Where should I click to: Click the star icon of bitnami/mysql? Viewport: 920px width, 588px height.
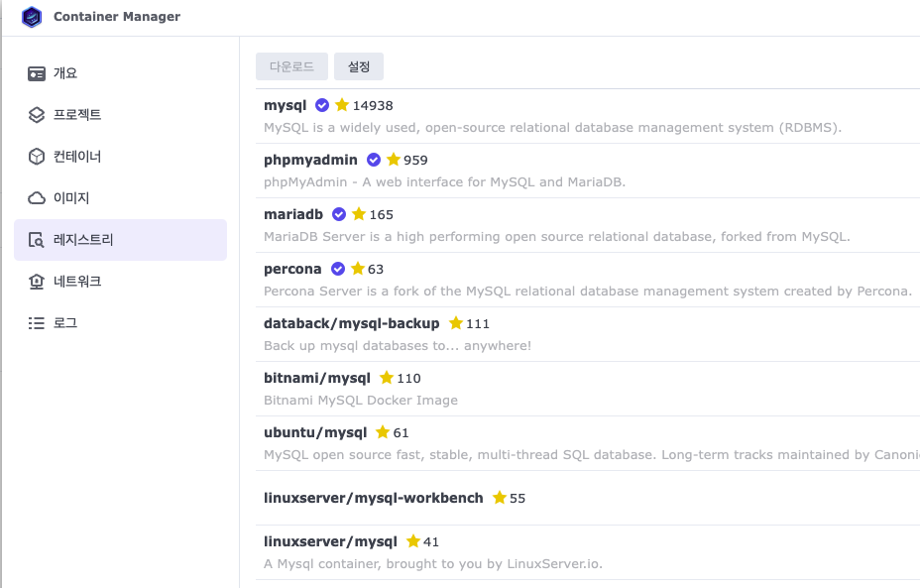click(x=387, y=378)
